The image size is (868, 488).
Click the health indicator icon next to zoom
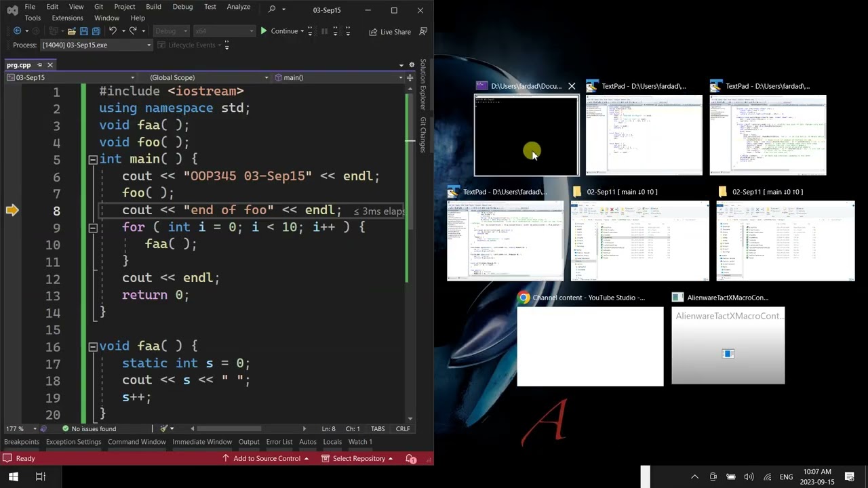(43, 428)
